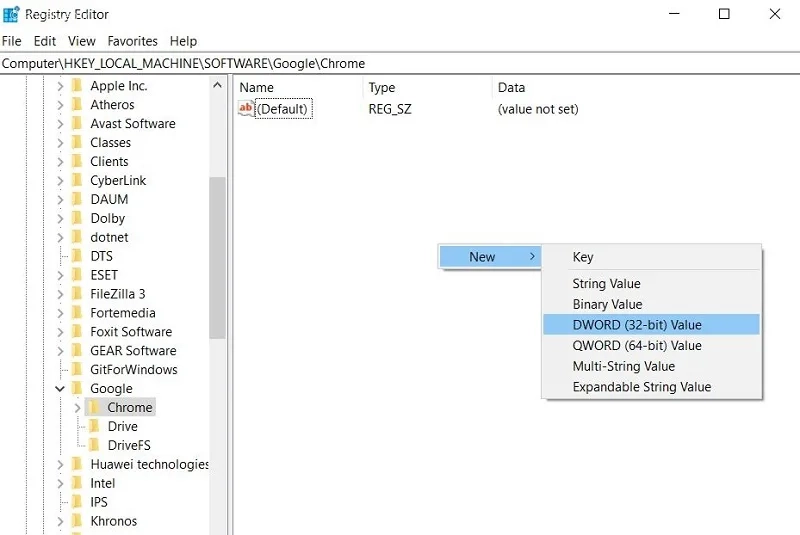Select the Khronos key label in the tree
Screen dimensions: 800x535
click(114, 521)
